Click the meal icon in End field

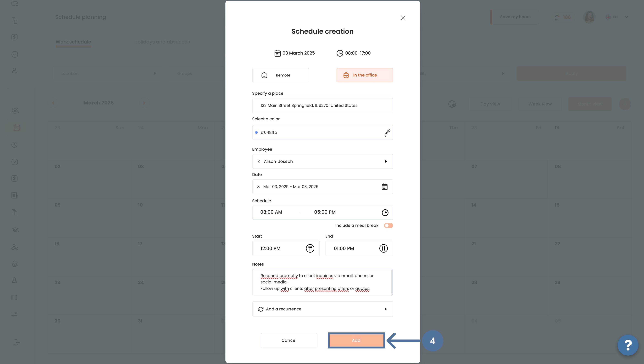pyautogui.click(x=383, y=248)
